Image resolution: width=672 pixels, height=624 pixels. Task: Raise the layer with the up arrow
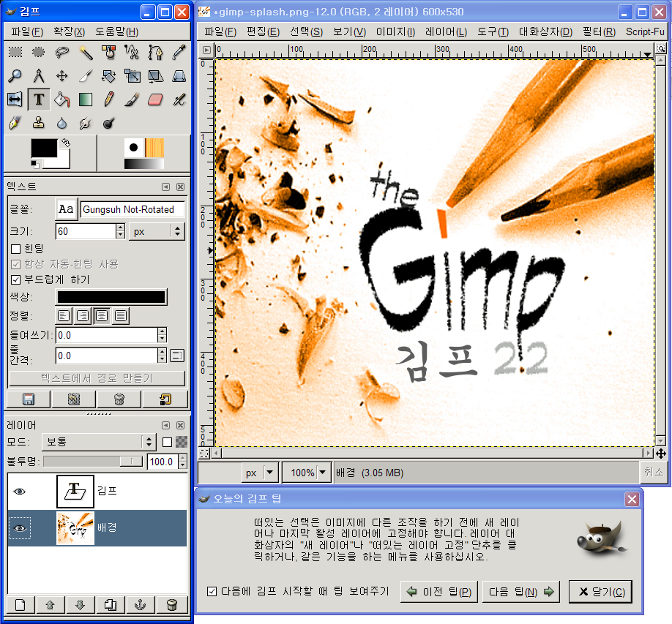pyautogui.click(x=50, y=605)
